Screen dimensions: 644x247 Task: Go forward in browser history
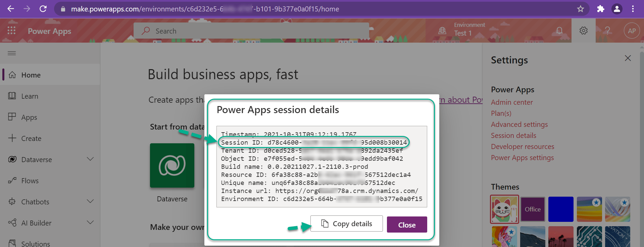(27, 9)
